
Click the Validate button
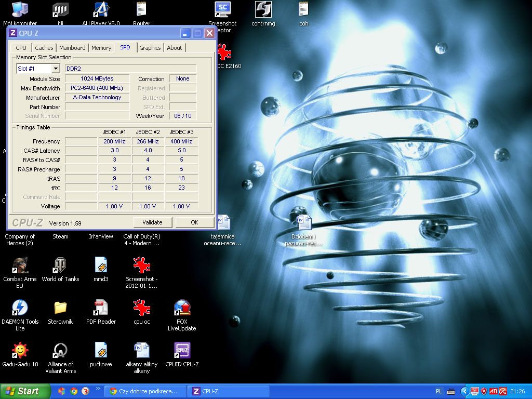pyautogui.click(x=152, y=222)
